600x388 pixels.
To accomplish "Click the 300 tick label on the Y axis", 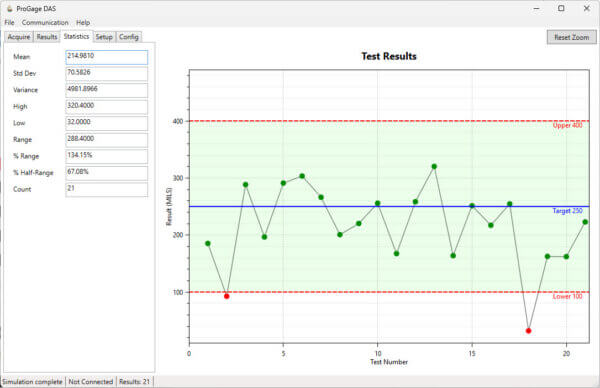I will [178, 178].
